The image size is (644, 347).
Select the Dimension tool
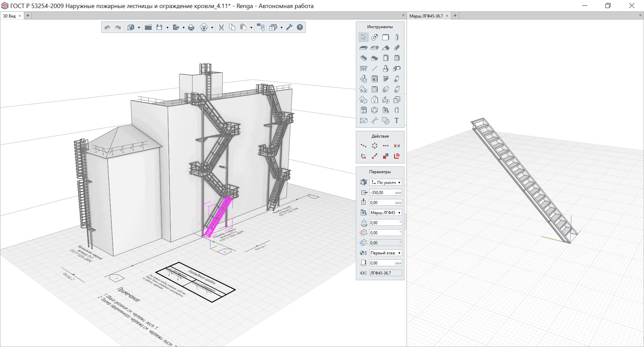pos(363,120)
